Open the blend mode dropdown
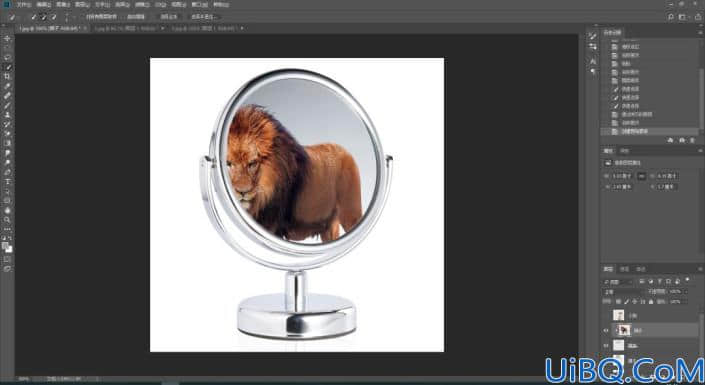Image resolution: width=705 pixels, height=385 pixels. tap(623, 291)
